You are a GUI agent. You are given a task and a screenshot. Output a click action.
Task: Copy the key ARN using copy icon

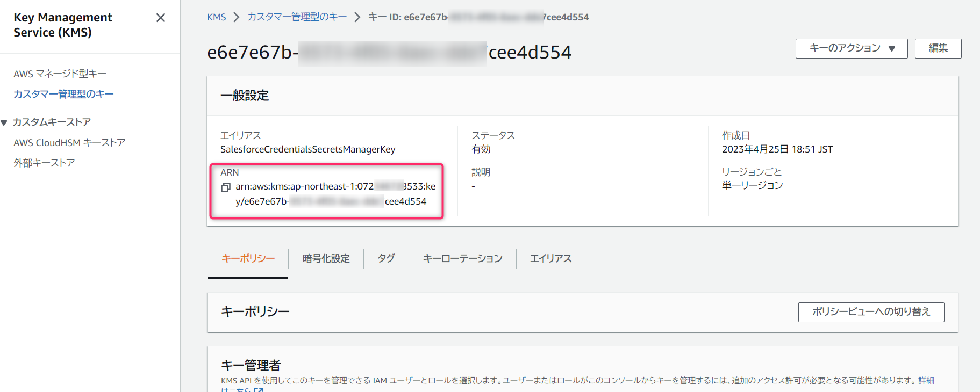pyautogui.click(x=226, y=187)
